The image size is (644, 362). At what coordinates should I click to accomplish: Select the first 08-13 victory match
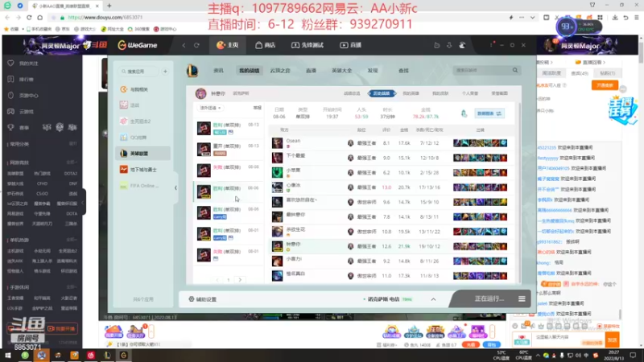tap(229, 128)
